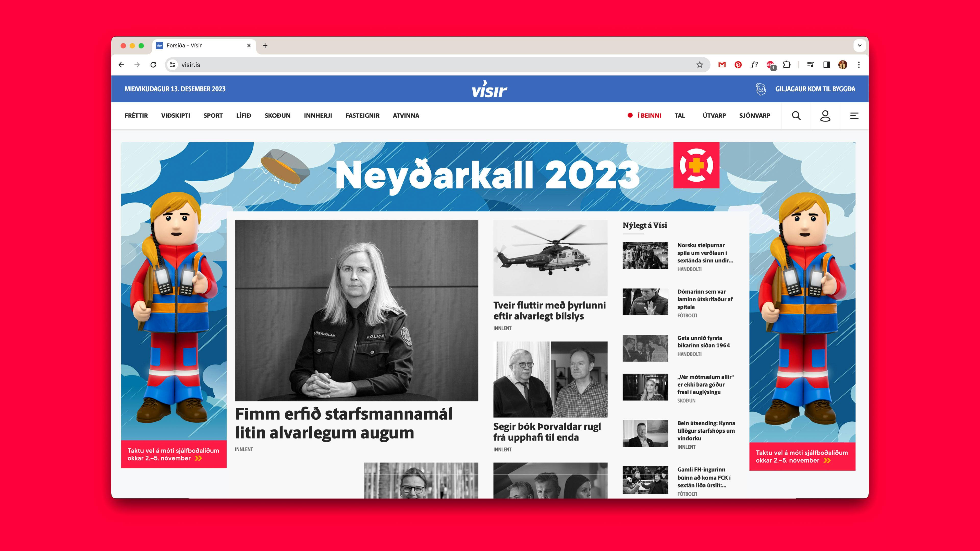Select the SPORT menu item
This screenshot has width=980, height=551.
[213, 116]
